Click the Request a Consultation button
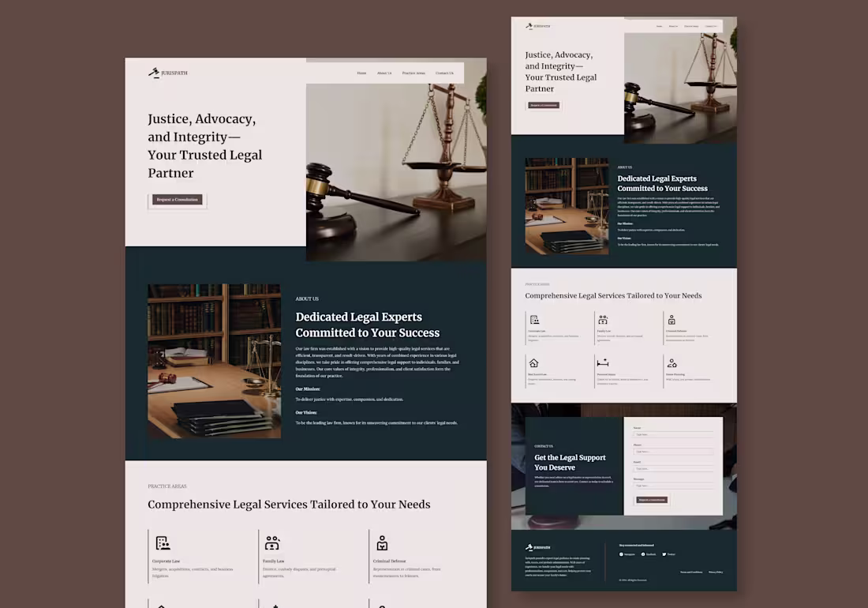This screenshot has height=608, width=868. pyautogui.click(x=177, y=199)
